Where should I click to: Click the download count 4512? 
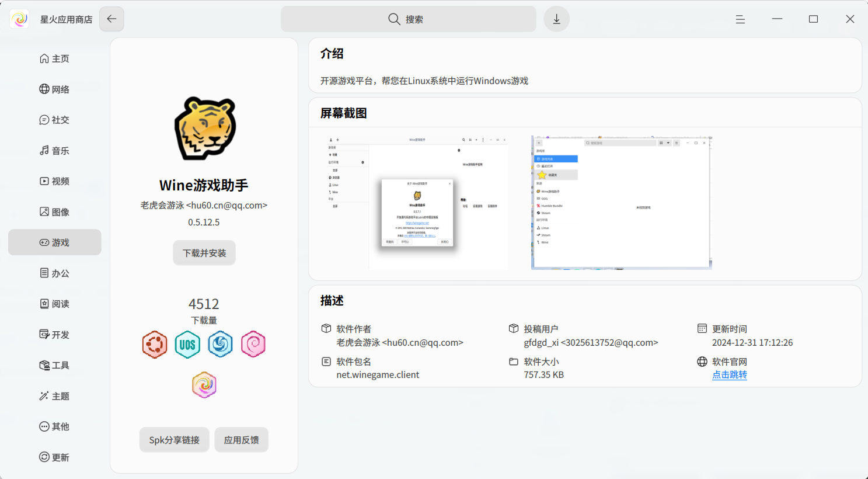(204, 304)
